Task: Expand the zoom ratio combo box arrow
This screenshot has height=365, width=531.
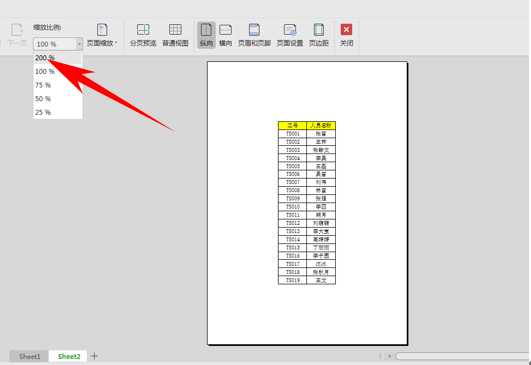Action: point(79,44)
